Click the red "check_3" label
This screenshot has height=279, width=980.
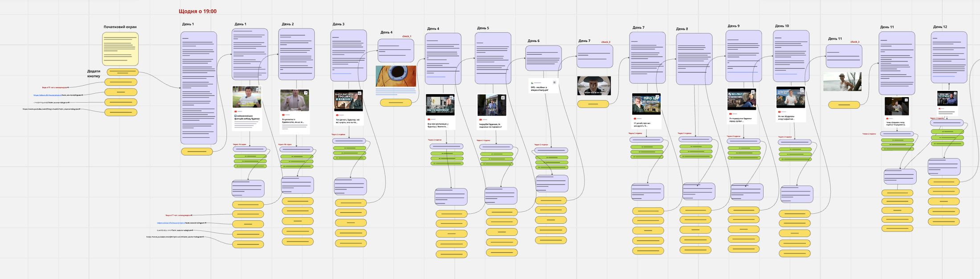tap(855, 42)
